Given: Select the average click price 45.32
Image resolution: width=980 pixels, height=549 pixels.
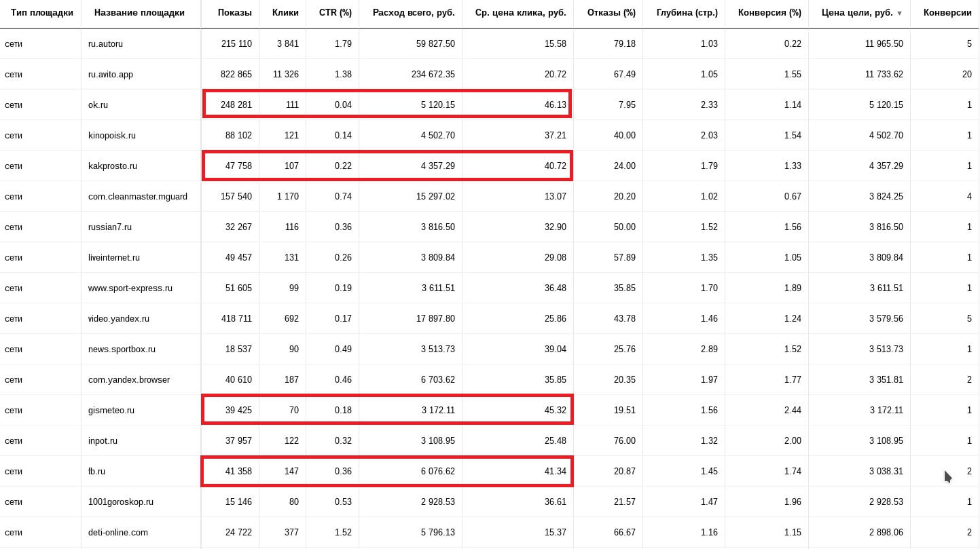Looking at the screenshot, I should 556,410.
